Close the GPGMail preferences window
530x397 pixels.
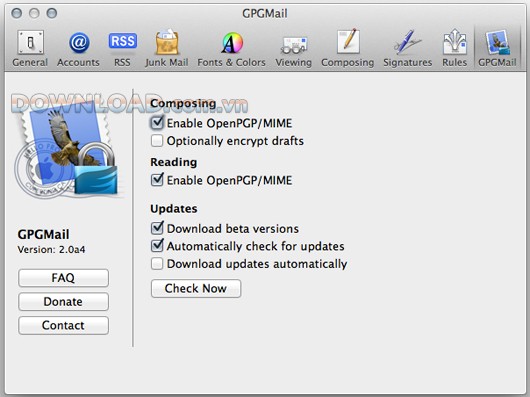[x=17, y=13]
